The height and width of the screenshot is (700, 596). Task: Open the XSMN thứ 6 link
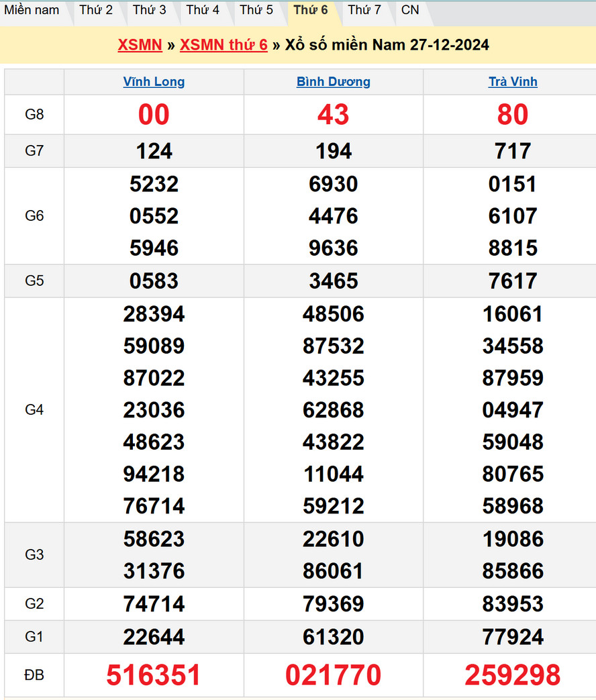[x=223, y=45]
